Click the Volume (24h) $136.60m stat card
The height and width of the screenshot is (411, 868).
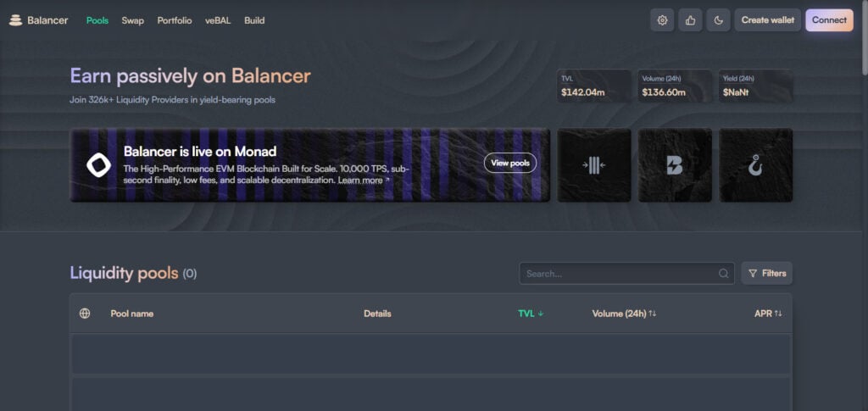(x=675, y=86)
